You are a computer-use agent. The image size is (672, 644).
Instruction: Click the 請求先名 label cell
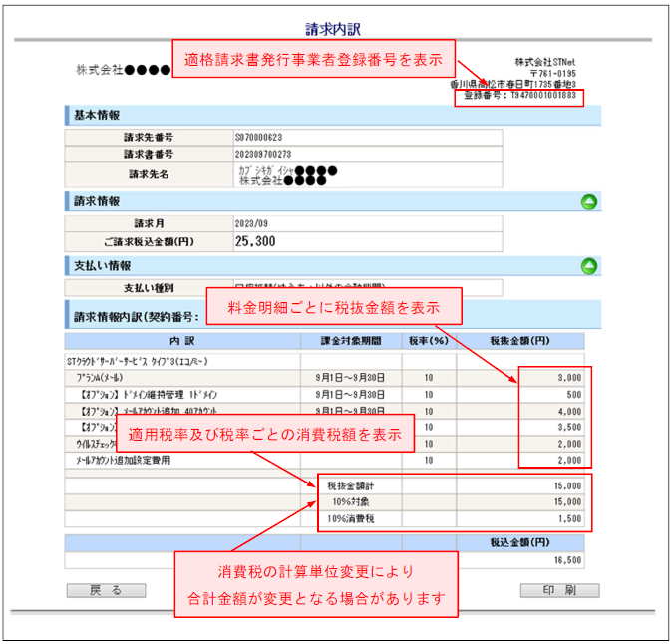pos(149,174)
